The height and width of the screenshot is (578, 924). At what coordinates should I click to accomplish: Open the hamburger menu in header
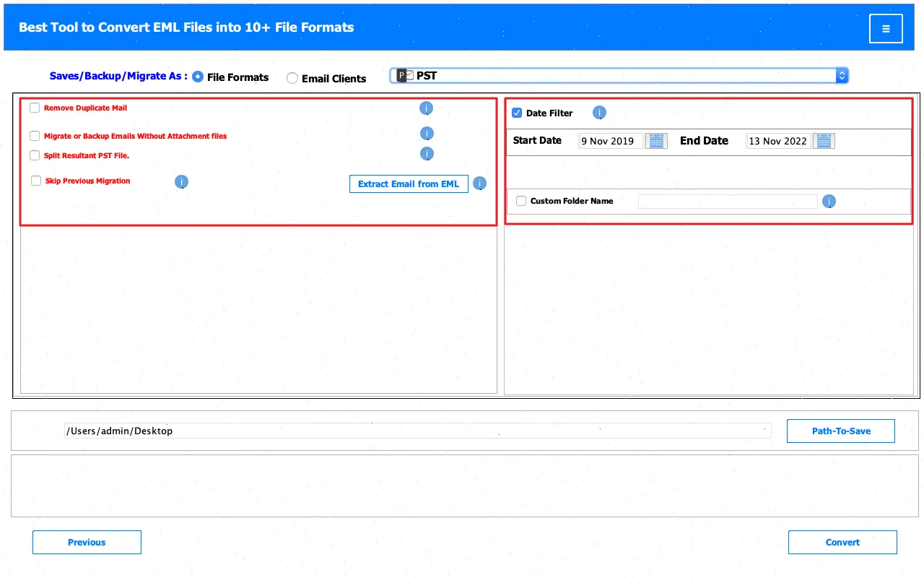pos(886,29)
